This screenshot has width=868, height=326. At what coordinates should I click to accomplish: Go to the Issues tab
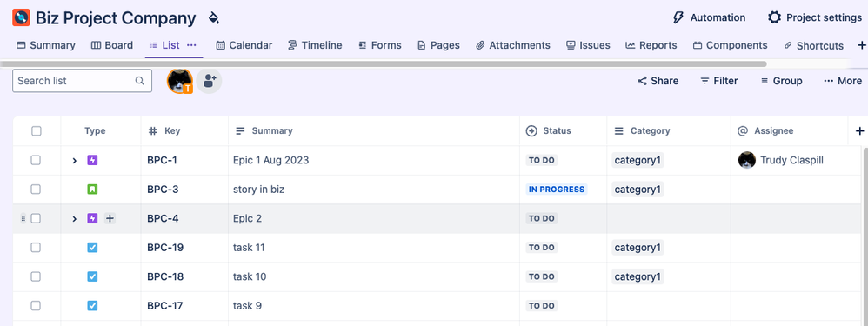(588, 45)
